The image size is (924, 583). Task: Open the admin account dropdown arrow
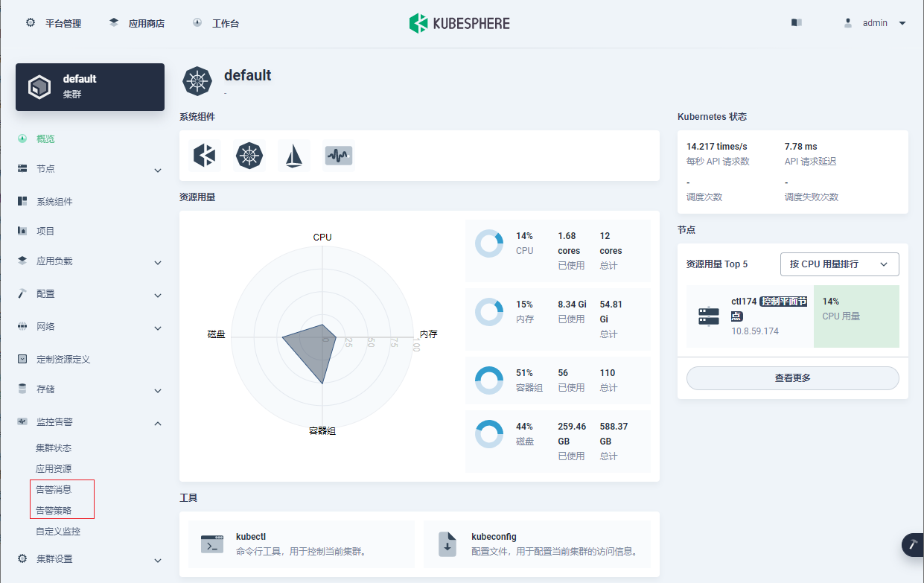902,23
